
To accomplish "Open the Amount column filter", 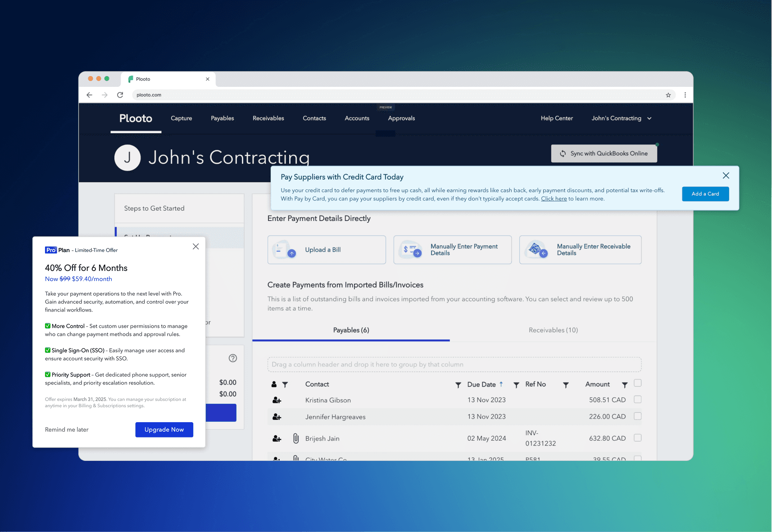I will click(625, 385).
